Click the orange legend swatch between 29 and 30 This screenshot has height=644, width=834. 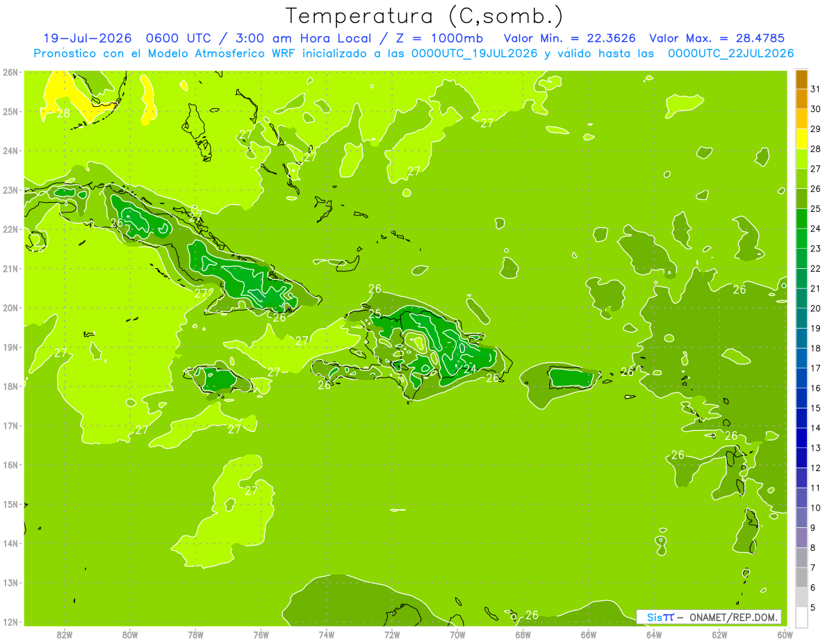click(x=801, y=119)
